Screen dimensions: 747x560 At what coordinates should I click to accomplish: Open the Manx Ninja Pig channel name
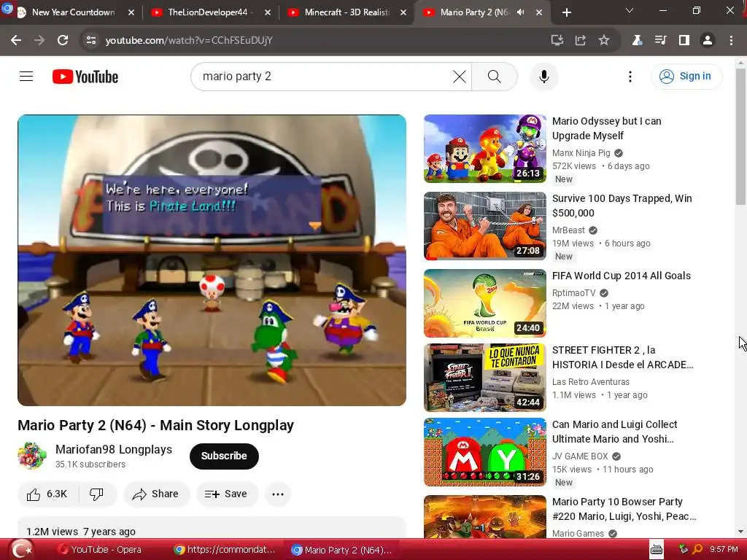pos(581,153)
